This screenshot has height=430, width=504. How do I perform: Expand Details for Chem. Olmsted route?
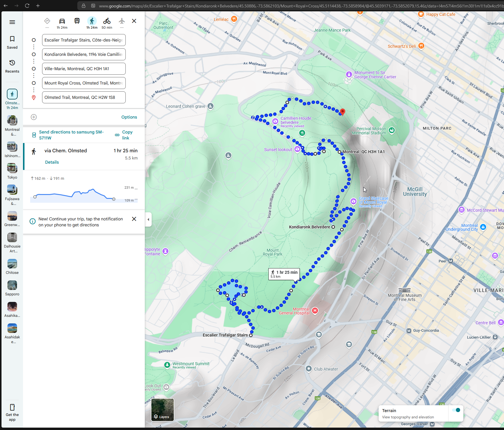point(52,162)
